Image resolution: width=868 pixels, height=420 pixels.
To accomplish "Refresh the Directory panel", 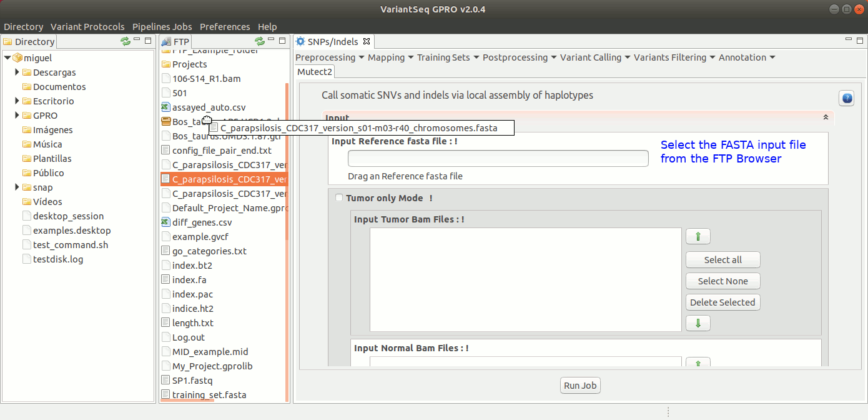I will (x=126, y=41).
